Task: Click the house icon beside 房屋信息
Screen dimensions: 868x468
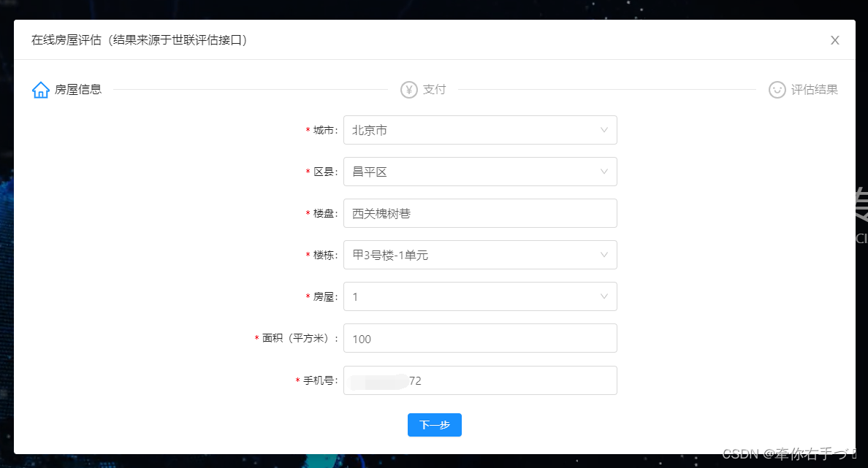Action: click(40, 89)
